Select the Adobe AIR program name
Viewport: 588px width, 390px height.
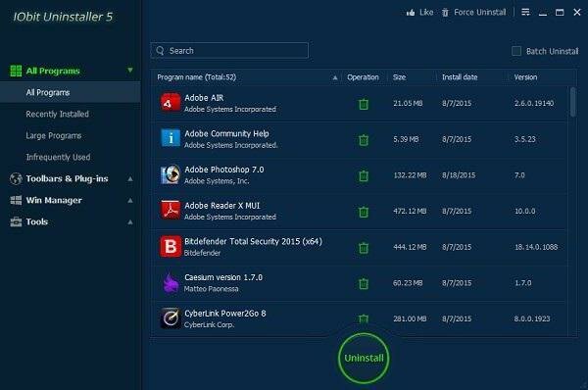point(204,98)
